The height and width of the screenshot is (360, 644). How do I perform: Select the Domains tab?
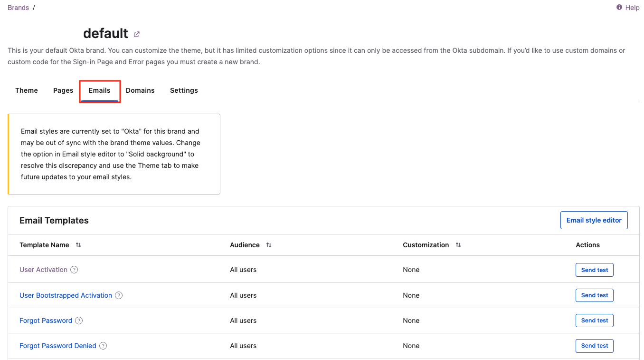(140, 90)
